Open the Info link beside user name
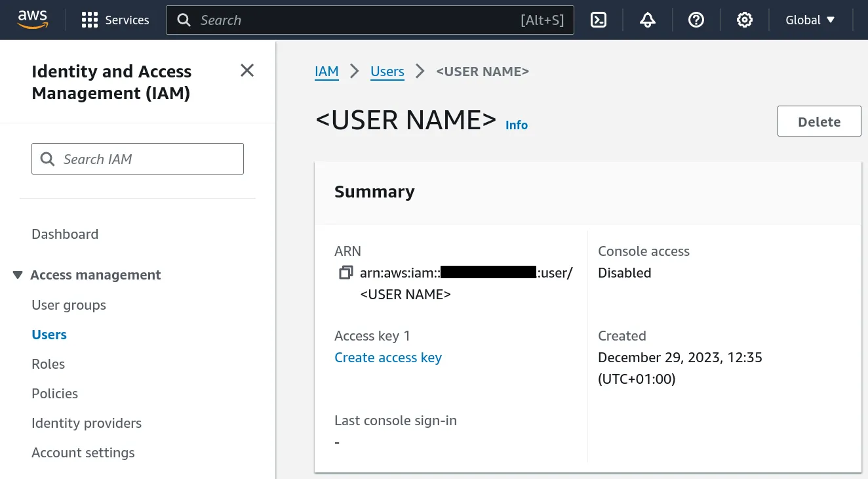Image resolution: width=868 pixels, height=479 pixels. [517, 125]
